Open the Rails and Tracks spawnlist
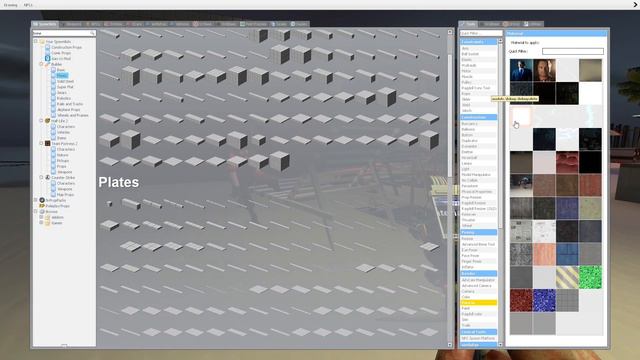This screenshot has width=640, height=360. coord(70,104)
